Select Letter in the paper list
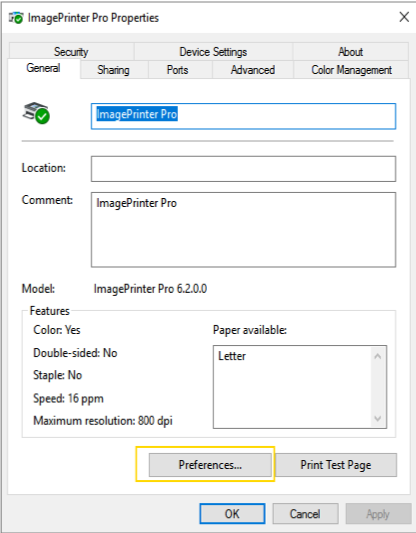Image resolution: width=416 pixels, height=533 pixels. 232,356
